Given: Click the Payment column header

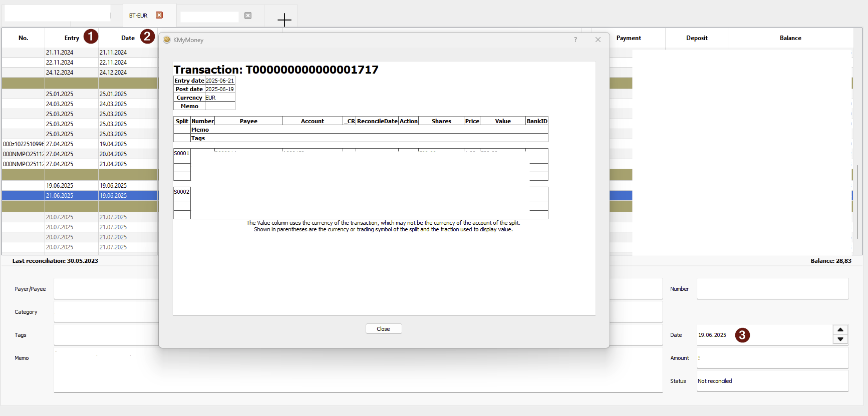Looking at the screenshot, I should [628, 38].
